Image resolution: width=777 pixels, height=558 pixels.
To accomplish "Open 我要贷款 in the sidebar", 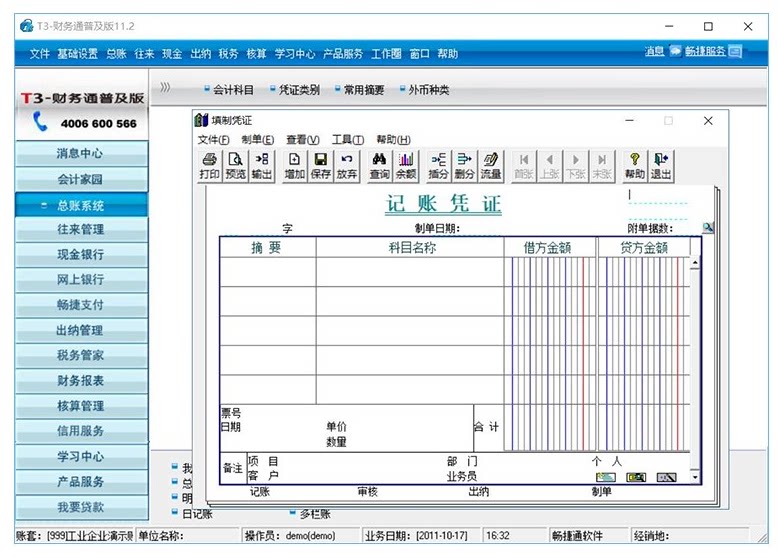I will [81, 507].
